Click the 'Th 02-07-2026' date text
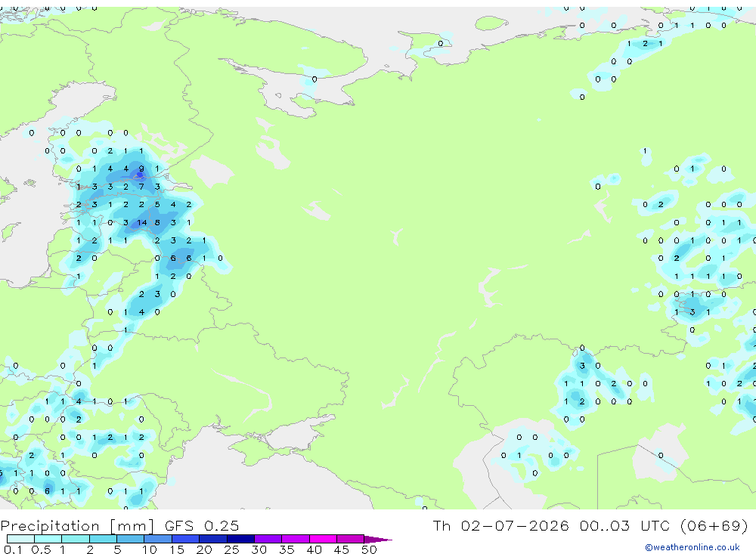Image resolution: width=756 pixels, height=554 pixels. (500, 525)
